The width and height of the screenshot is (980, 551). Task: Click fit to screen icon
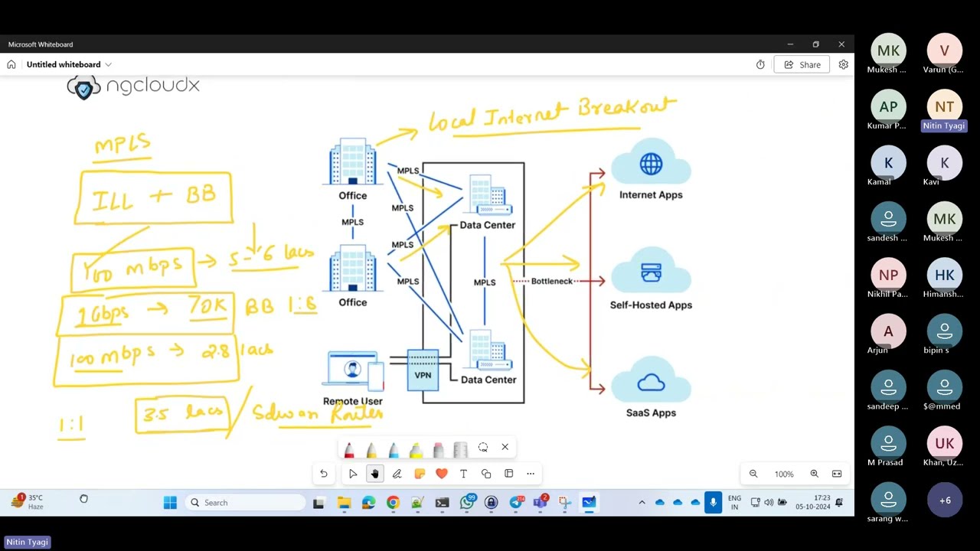837,474
